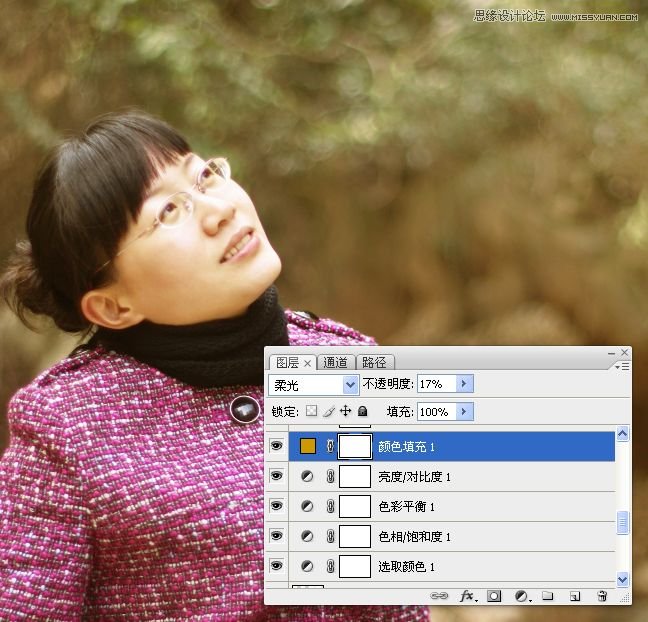Toggle lock image pixels brush icon
Screen dimensions: 648x622
tap(329, 411)
